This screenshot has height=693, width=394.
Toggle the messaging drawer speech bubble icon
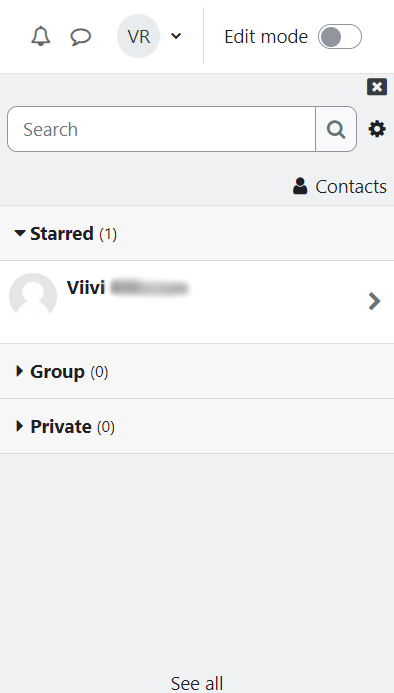pos(80,36)
